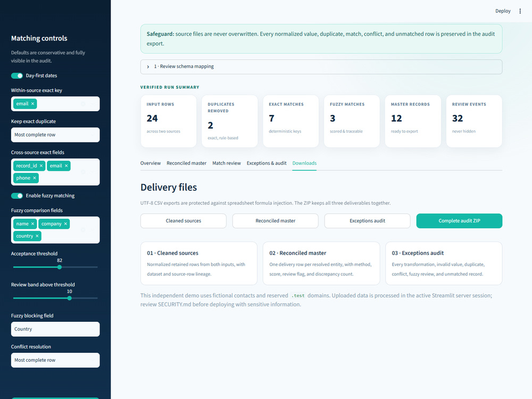Toggle the Enable fuzzy matching switch

17,196
